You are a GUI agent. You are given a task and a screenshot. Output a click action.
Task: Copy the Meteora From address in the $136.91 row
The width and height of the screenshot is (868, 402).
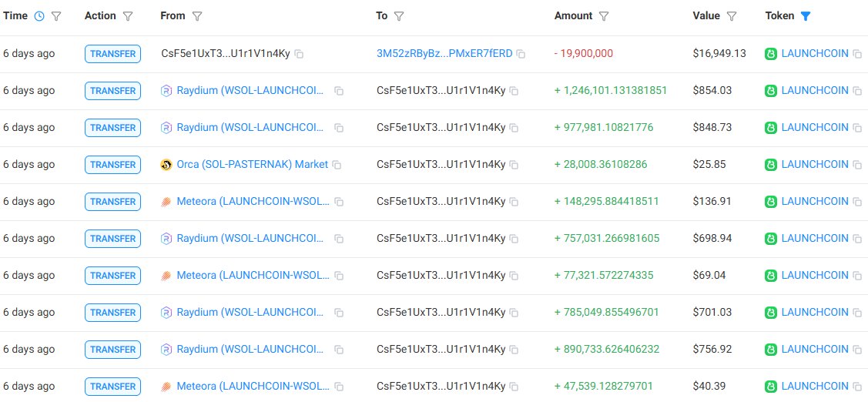[339, 202]
